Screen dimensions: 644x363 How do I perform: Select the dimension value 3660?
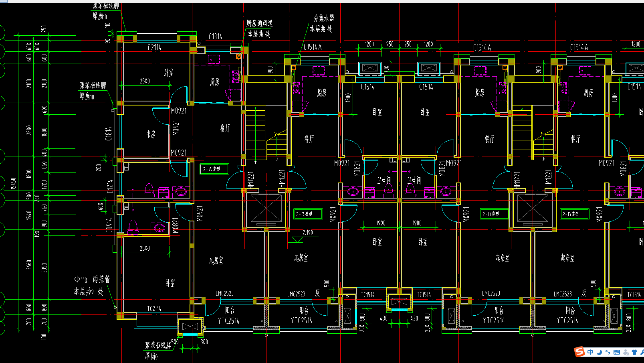(x=29, y=265)
